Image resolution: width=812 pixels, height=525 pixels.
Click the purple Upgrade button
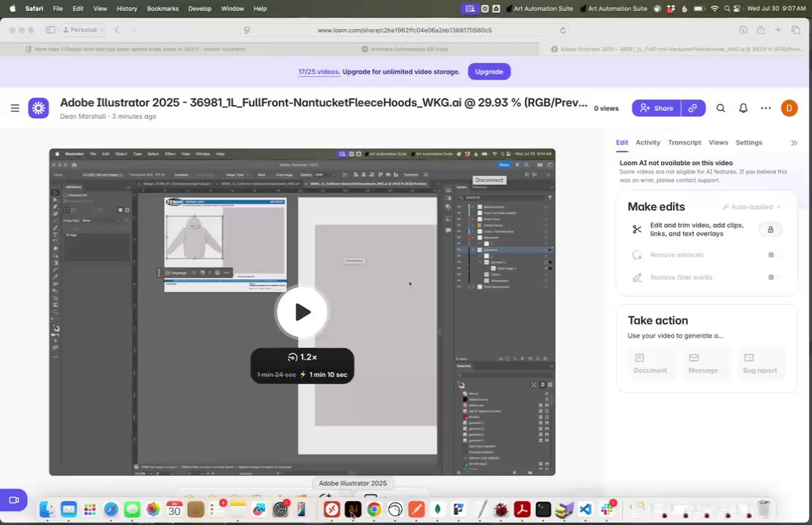(x=489, y=71)
